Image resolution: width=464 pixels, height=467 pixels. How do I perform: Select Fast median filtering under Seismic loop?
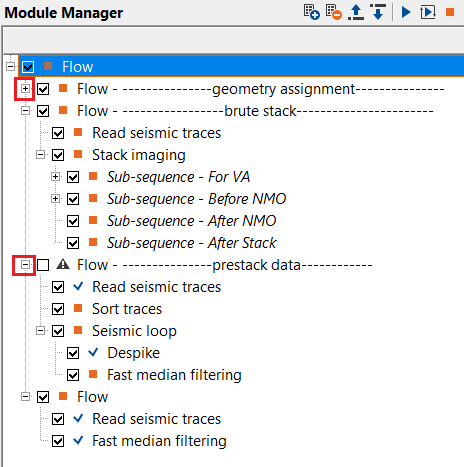(174, 375)
